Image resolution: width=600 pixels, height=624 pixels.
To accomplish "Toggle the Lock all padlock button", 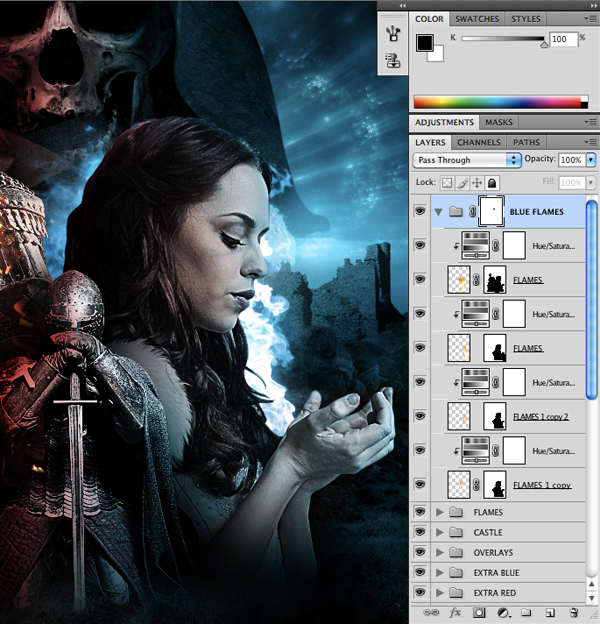I will (492, 183).
